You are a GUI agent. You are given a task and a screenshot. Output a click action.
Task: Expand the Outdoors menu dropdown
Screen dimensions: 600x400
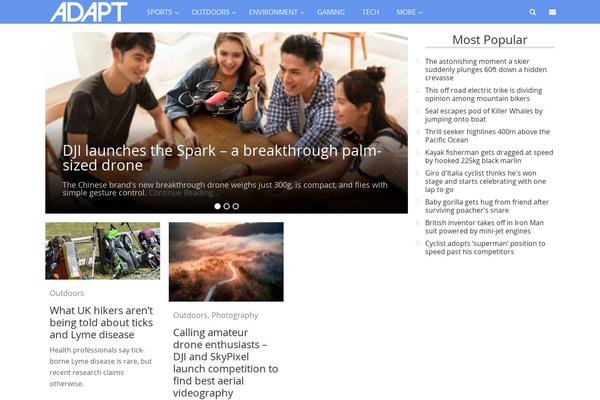coord(214,12)
